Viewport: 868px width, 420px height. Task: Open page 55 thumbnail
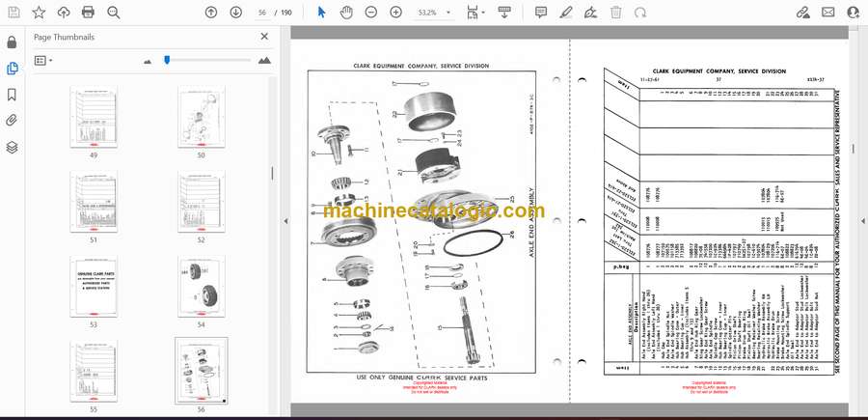point(94,371)
